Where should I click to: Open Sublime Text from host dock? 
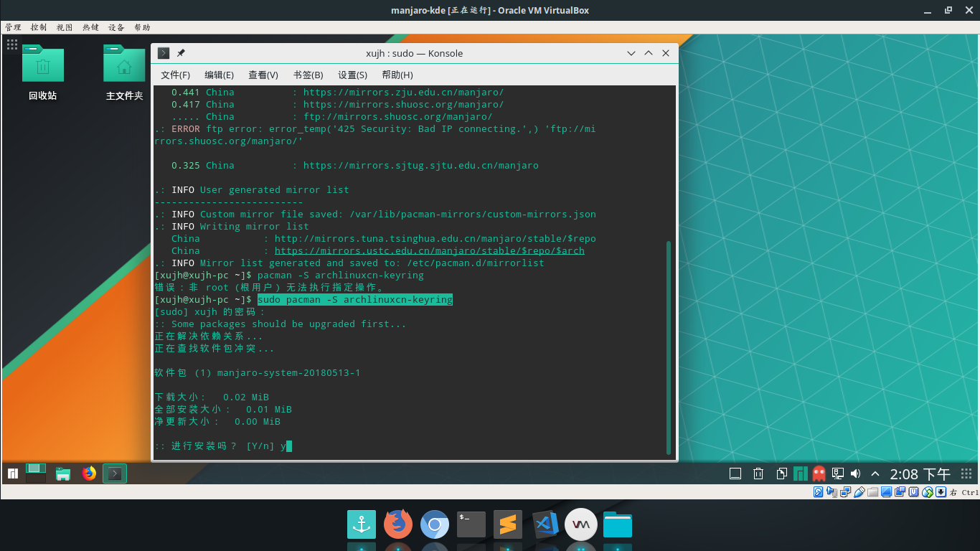tap(508, 524)
